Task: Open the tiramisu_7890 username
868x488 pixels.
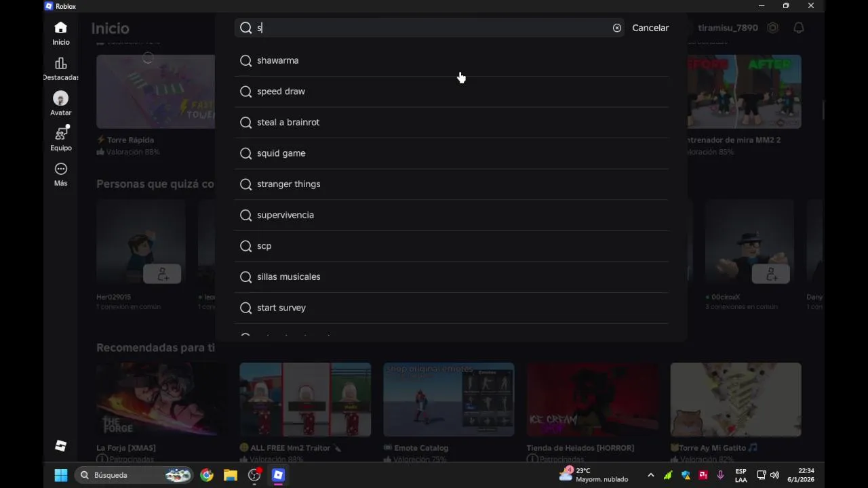Action: [x=728, y=28]
